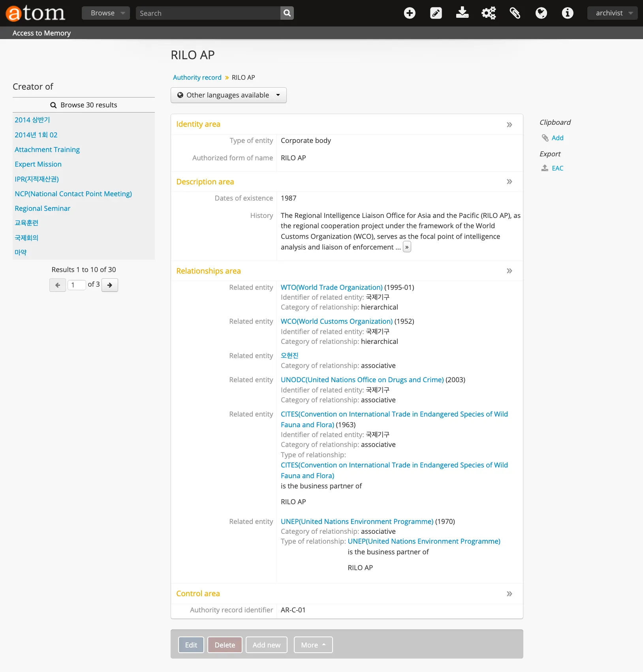Viewport: 643px width, 672px height.
Task: Click the Description area heading
Action: (x=205, y=182)
